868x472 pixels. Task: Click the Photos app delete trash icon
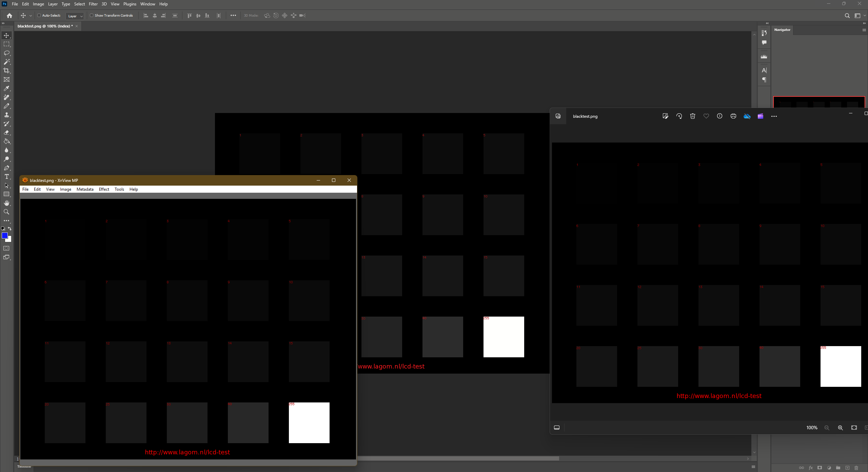[x=692, y=116]
